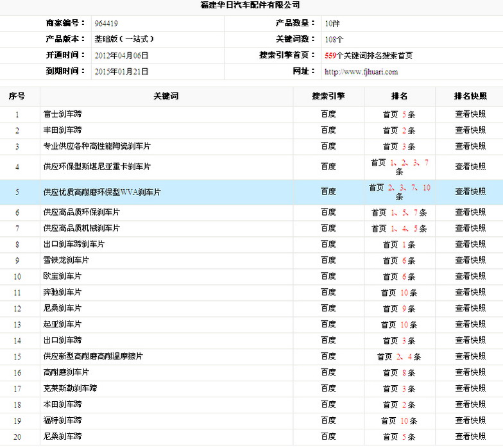Screen dimensions: 503x448
Task: Select opening date 2012年04月06日
Action: tap(121, 55)
